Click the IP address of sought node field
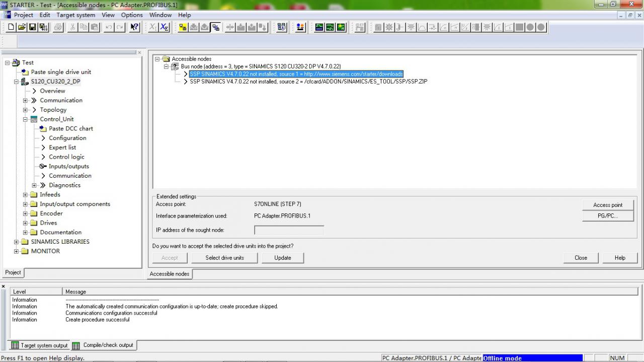 point(289,230)
